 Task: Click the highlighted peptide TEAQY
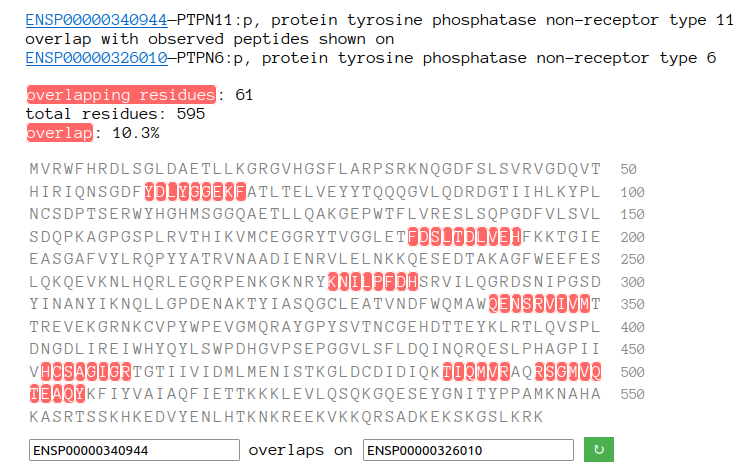tap(57, 394)
